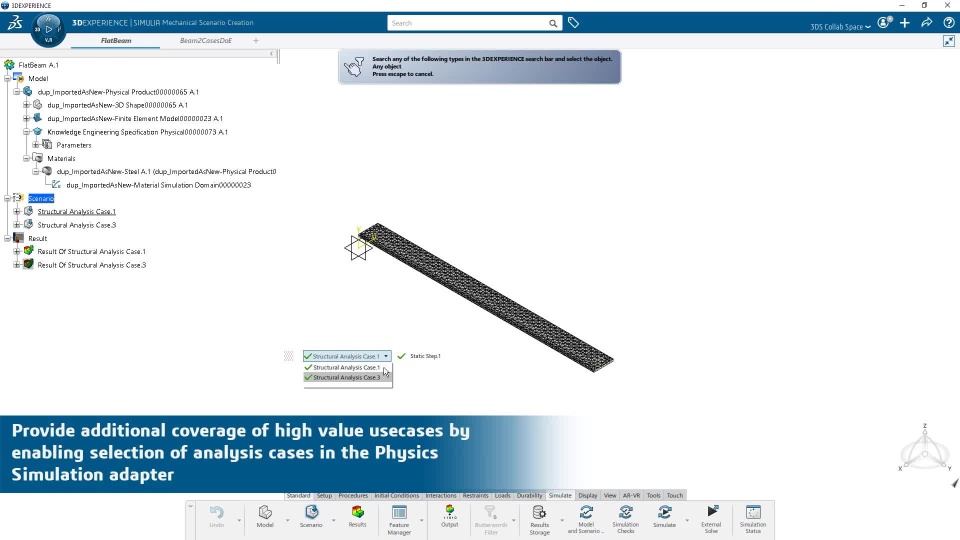Click the search magnifier icon
Screen dimensions: 960x540
(x=553, y=23)
